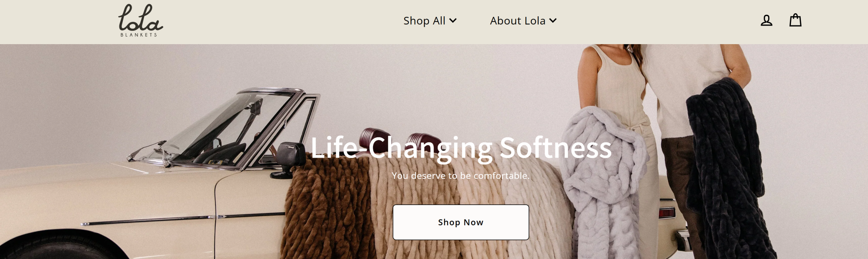
Task: Expand the chevron beside About Lola
Action: [553, 21]
